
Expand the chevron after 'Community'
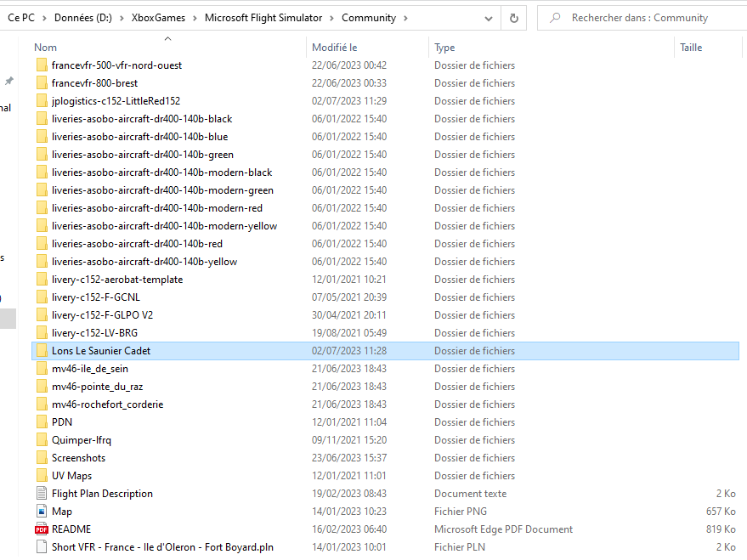point(406,19)
